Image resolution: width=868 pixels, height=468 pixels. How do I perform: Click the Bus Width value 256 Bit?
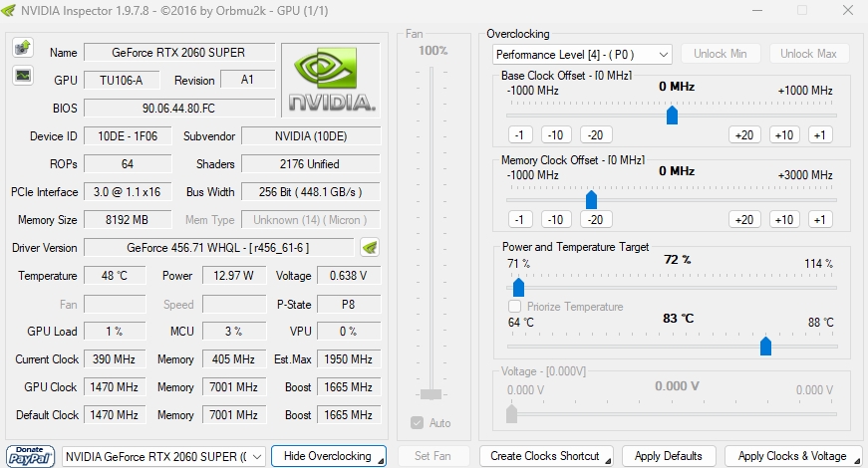pyautogui.click(x=311, y=192)
